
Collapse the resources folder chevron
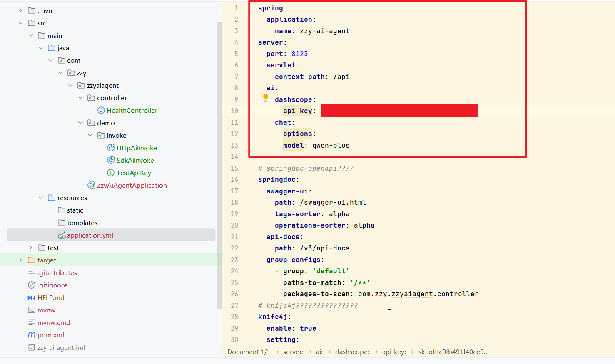tap(41, 198)
